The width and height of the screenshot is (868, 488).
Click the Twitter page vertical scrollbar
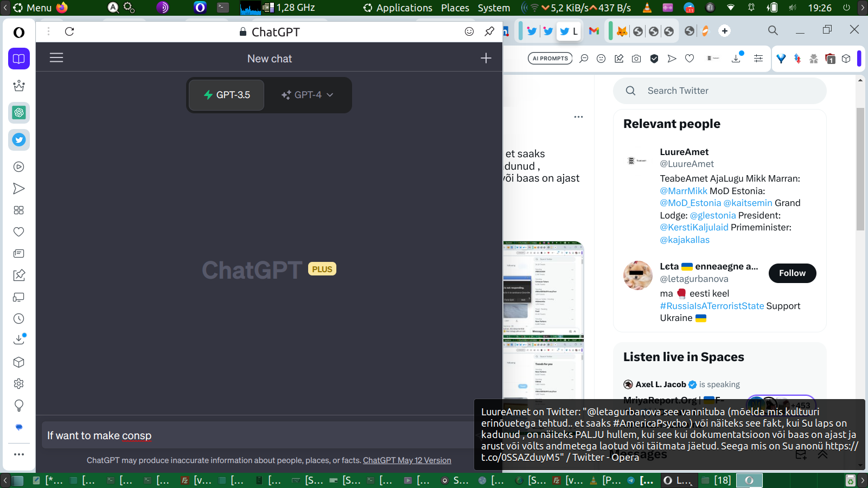pyautogui.click(x=860, y=169)
